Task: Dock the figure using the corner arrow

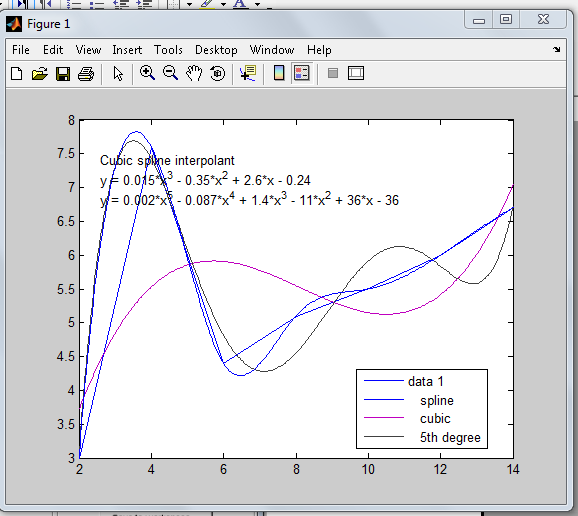Action: pos(557,49)
